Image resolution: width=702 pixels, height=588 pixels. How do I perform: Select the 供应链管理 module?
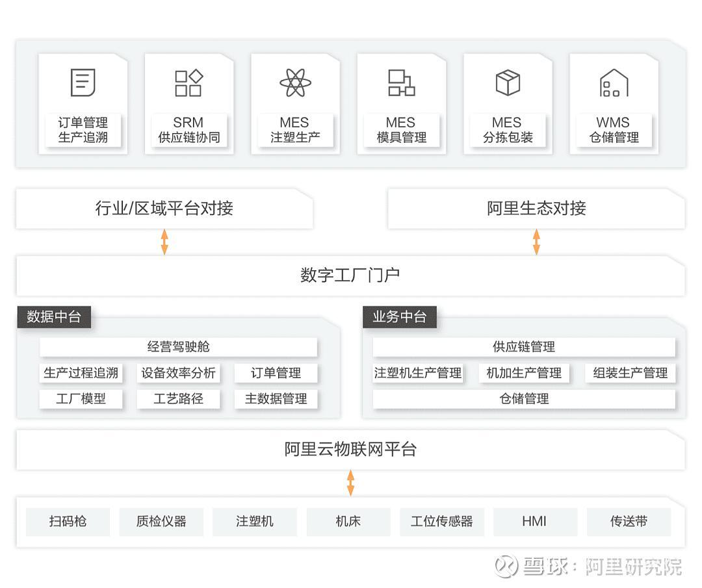(525, 347)
